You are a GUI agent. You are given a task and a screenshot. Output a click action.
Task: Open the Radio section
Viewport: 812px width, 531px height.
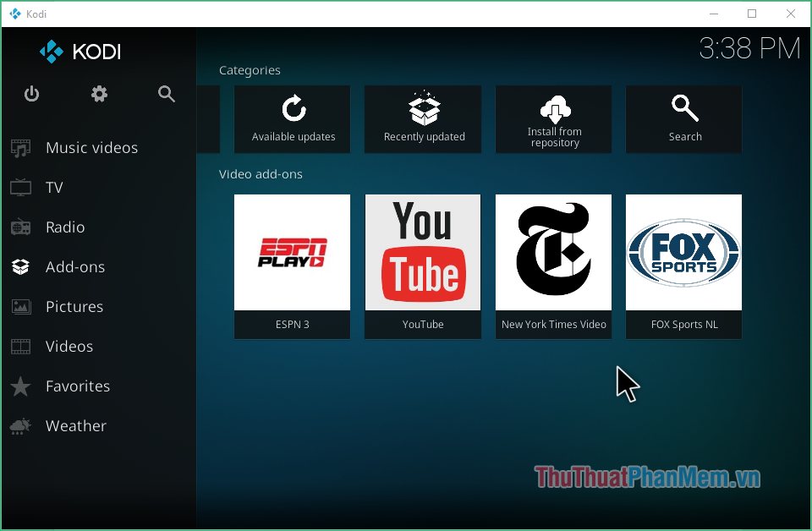click(63, 227)
